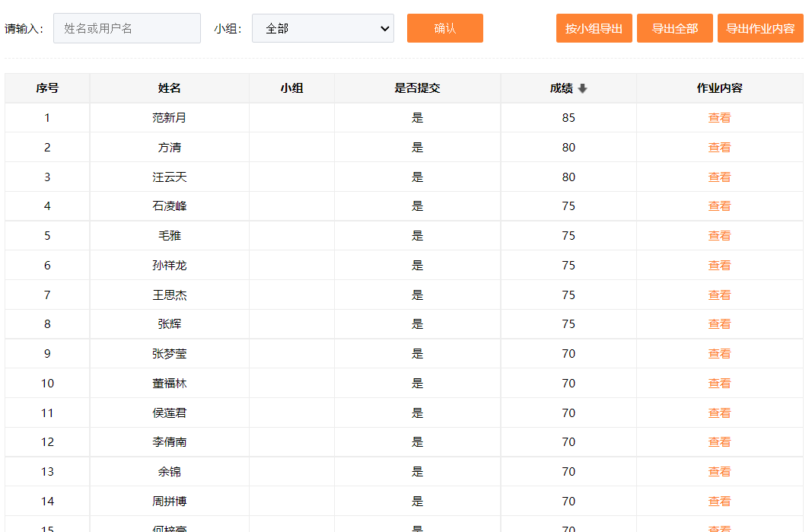Viewport: 812px width, 532px height.
Task: View homework of 孙祥龙
Action: click(719, 266)
